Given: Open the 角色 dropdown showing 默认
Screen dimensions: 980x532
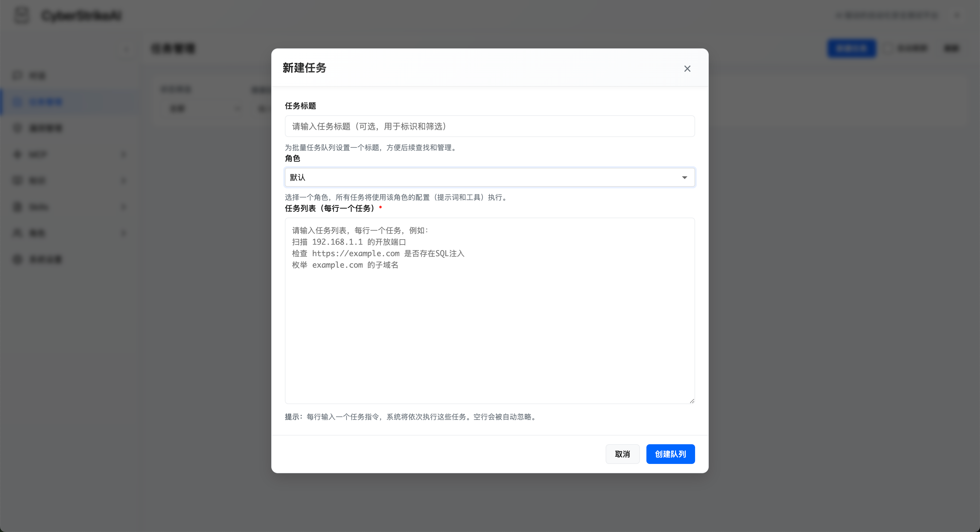Looking at the screenshot, I should 490,177.
